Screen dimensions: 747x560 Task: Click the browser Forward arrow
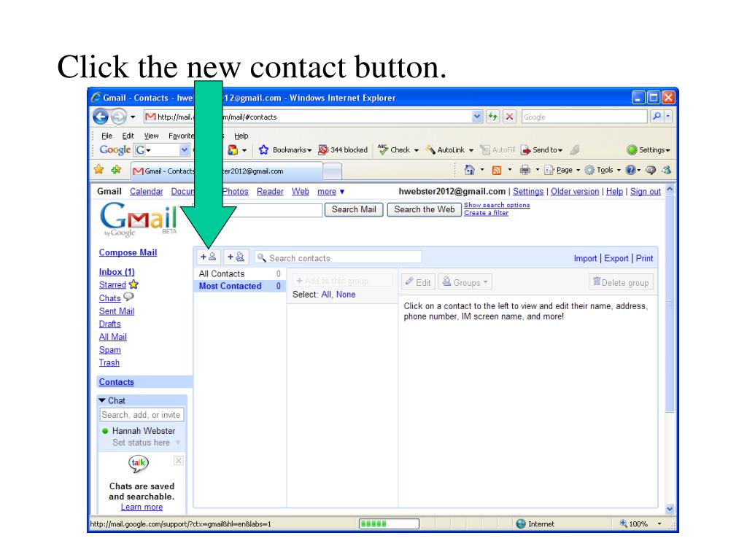[119, 117]
